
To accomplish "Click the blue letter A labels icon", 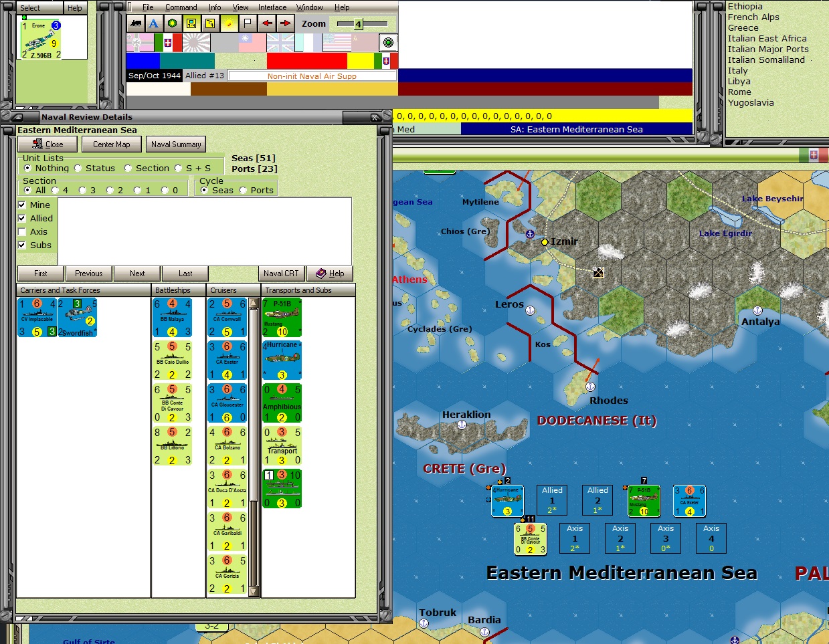I will (x=153, y=23).
